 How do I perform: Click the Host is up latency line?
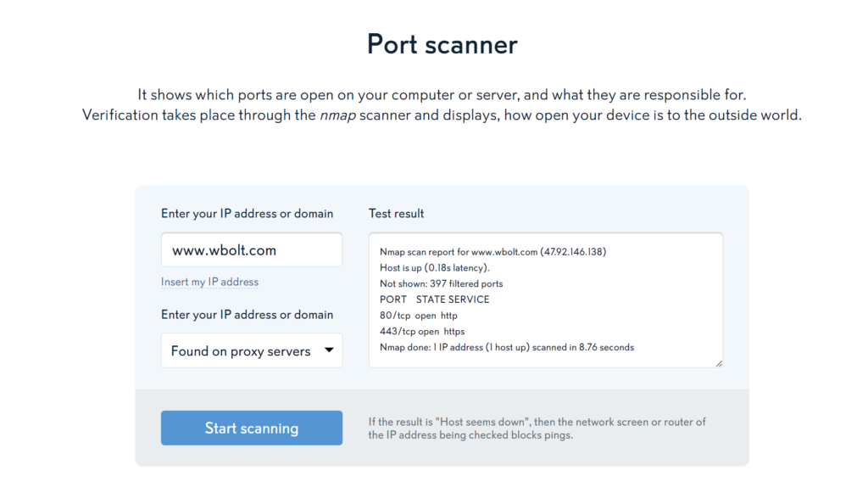[434, 268]
